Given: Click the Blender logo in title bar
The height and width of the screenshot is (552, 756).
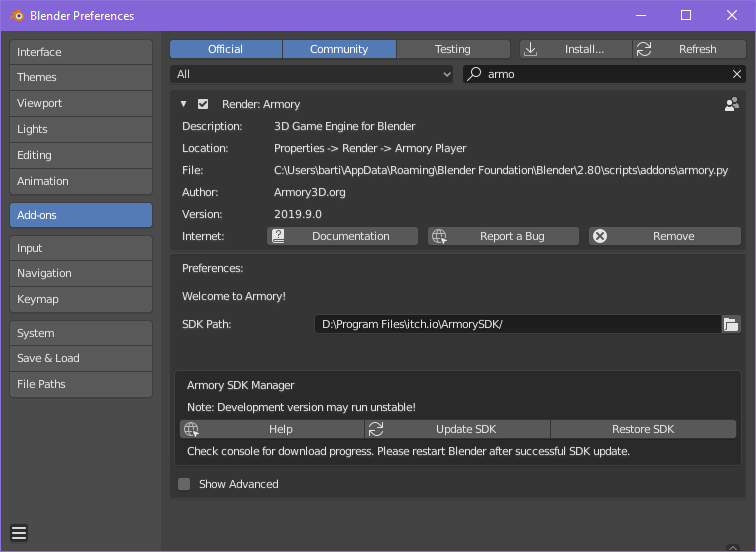Looking at the screenshot, I should (17, 15).
